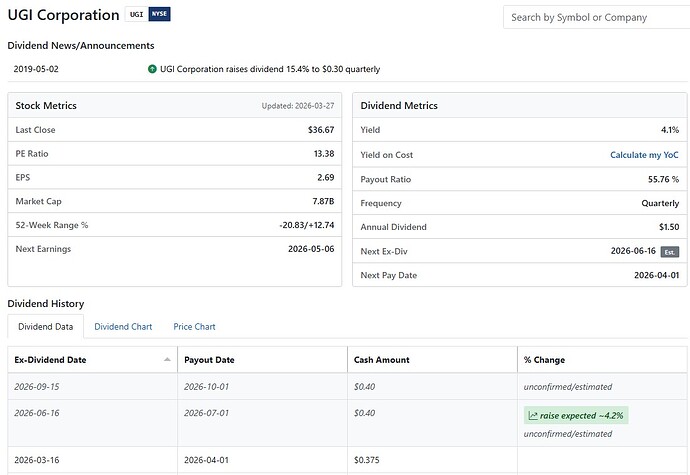690x475 pixels.
Task: Click the $0.375 cash amount
Action: click(367, 460)
